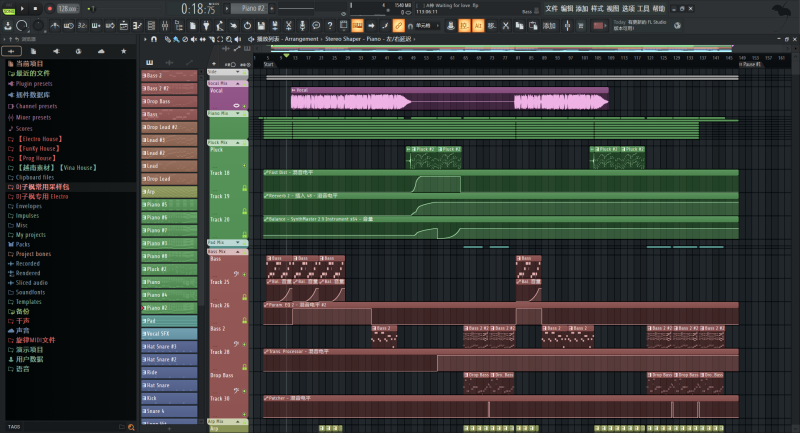Select the Drop Bass pattern in picker
This screenshot has height=433, width=800.
point(169,101)
